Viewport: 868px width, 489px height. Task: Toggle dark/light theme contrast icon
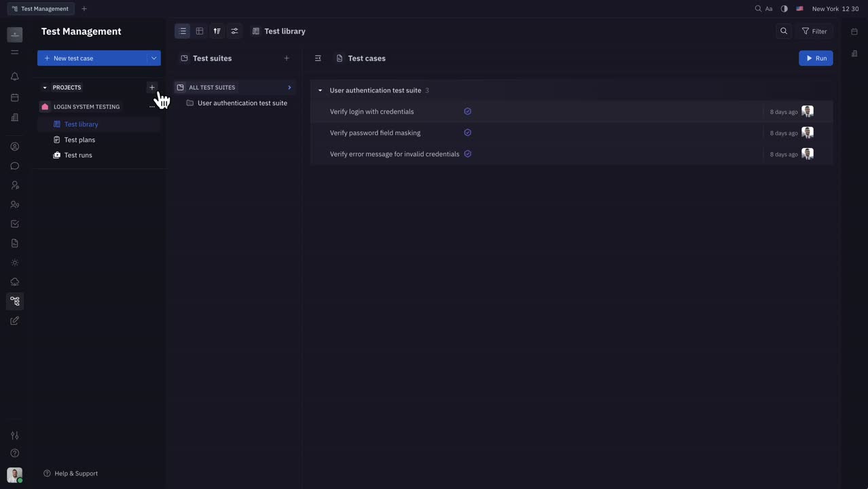(x=784, y=9)
